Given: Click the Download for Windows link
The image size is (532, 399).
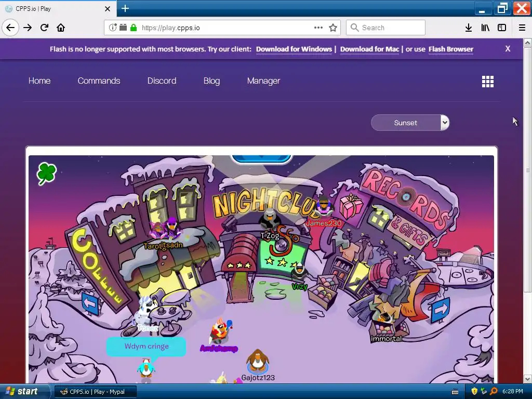Looking at the screenshot, I should [294, 49].
